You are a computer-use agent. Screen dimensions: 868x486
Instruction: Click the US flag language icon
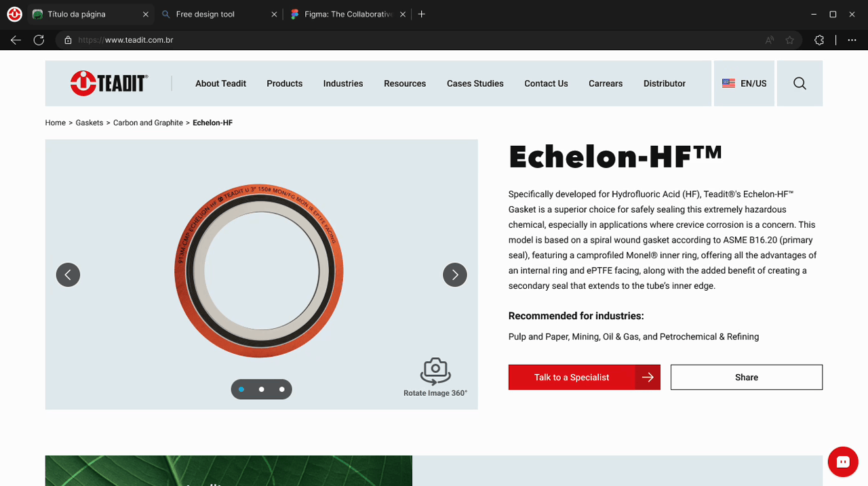pos(728,83)
